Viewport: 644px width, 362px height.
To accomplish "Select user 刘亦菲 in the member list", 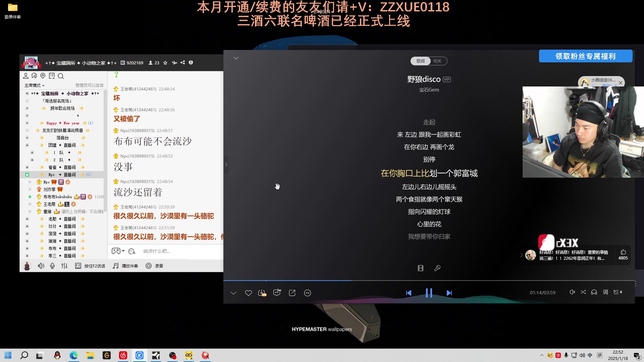I will click(49, 189).
